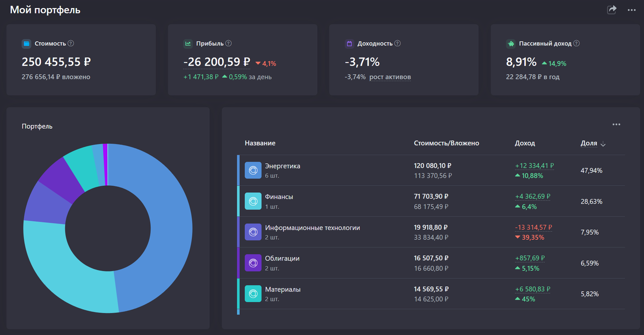Click the share portfolio icon
The image size is (644, 335).
point(612,10)
